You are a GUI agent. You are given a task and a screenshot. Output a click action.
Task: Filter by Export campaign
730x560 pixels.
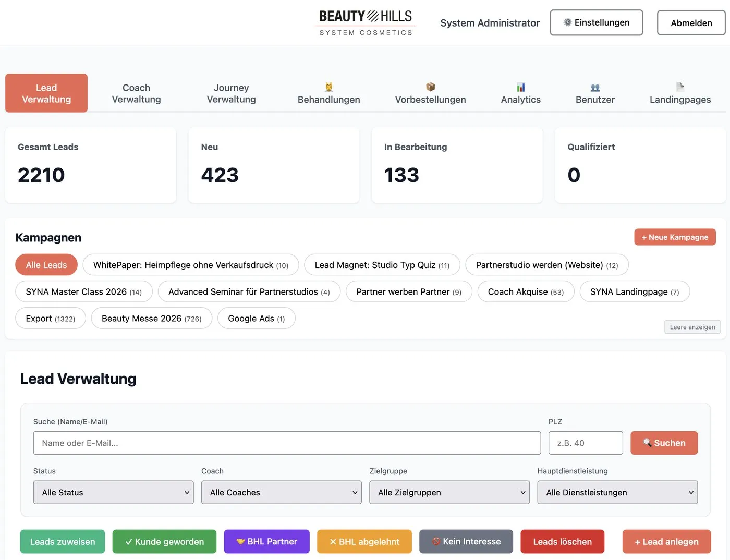(51, 318)
